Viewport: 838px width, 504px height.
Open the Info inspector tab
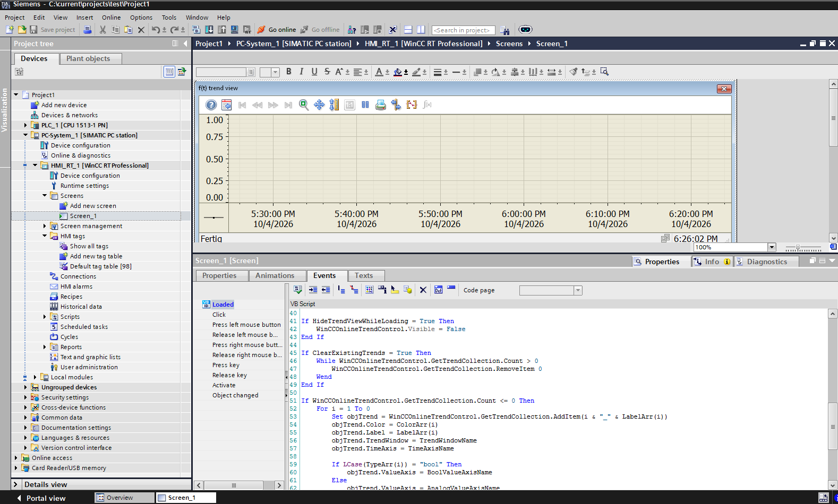coord(712,262)
